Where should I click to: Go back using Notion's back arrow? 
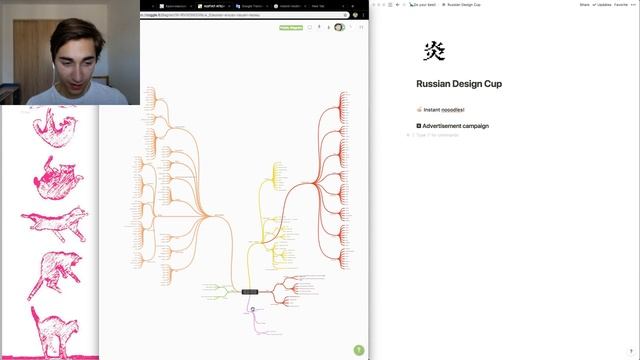point(398,5)
